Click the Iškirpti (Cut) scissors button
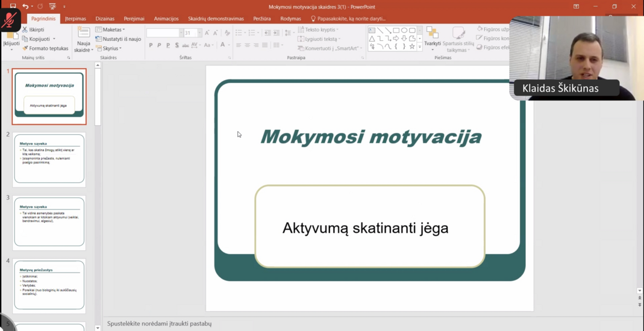644x331 pixels. click(33, 29)
